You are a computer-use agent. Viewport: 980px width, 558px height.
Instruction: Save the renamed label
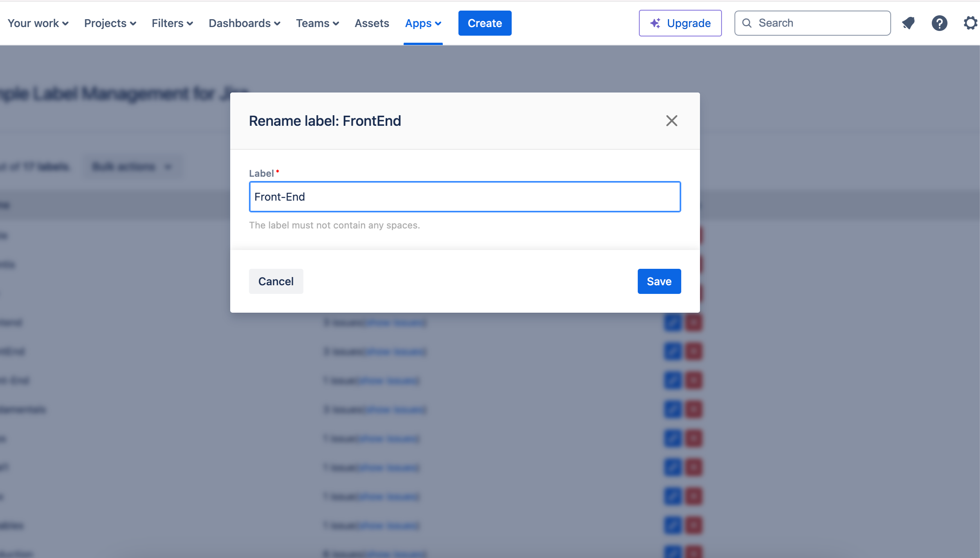[659, 281]
